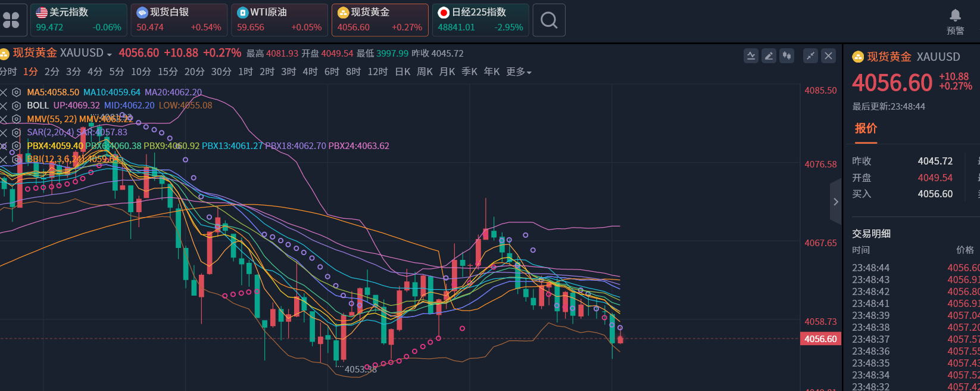Expand the XAUUSD symbol dropdown
Image resolution: width=980 pixels, height=391 pixels.
click(x=110, y=54)
